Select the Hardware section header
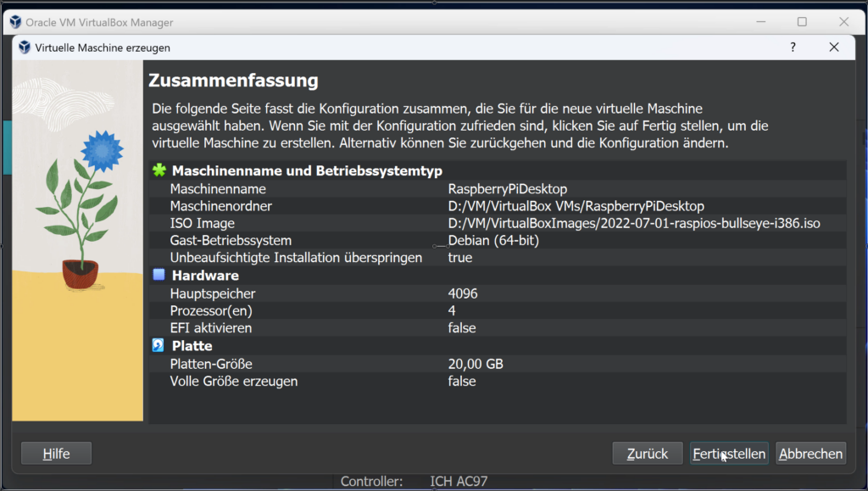The height and width of the screenshot is (491, 868). [x=205, y=275]
